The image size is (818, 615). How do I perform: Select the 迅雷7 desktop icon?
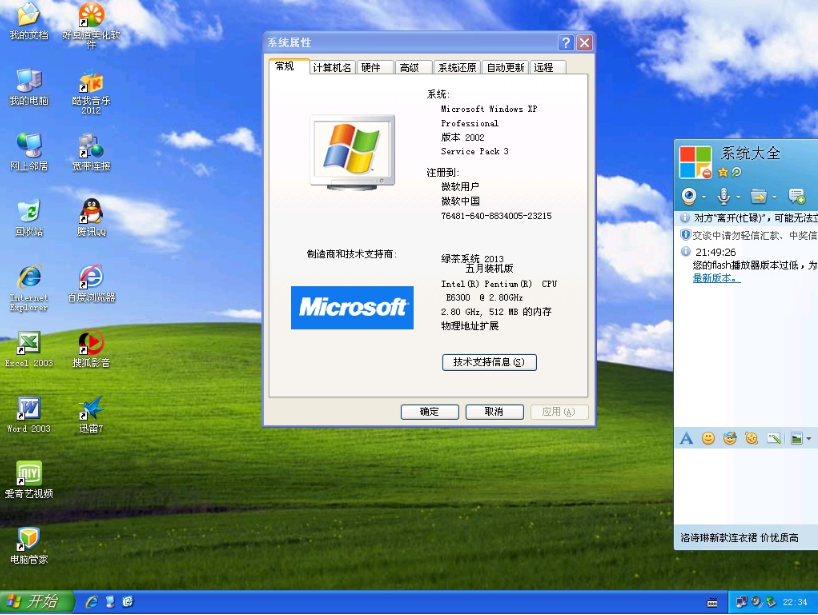coord(91,409)
